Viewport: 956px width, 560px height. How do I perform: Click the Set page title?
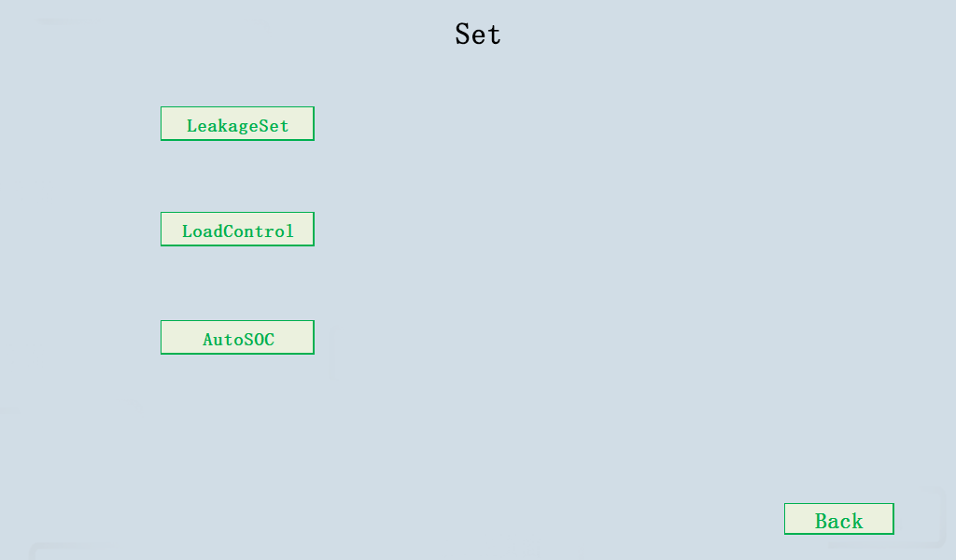pos(478,35)
